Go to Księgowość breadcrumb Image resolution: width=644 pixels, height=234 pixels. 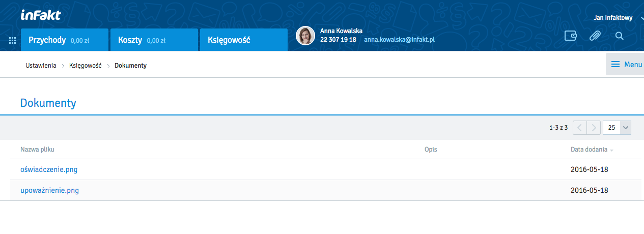pos(86,66)
